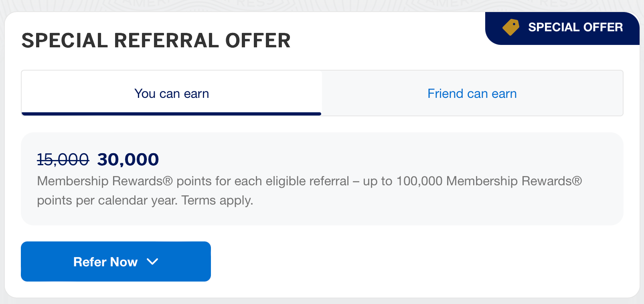Click the bold 30,000 points figure
644x304 pixels.
128,160
